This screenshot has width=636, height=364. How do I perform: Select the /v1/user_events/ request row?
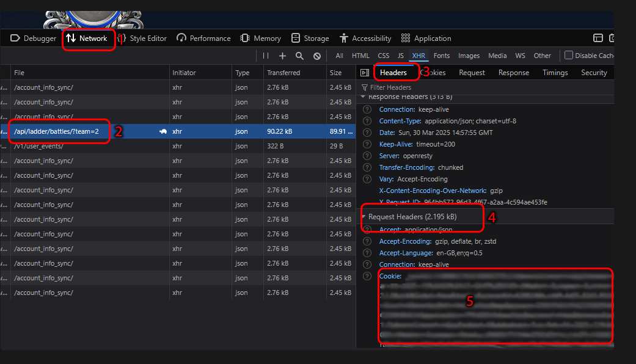pyautogui.click(x=178, y=146)
